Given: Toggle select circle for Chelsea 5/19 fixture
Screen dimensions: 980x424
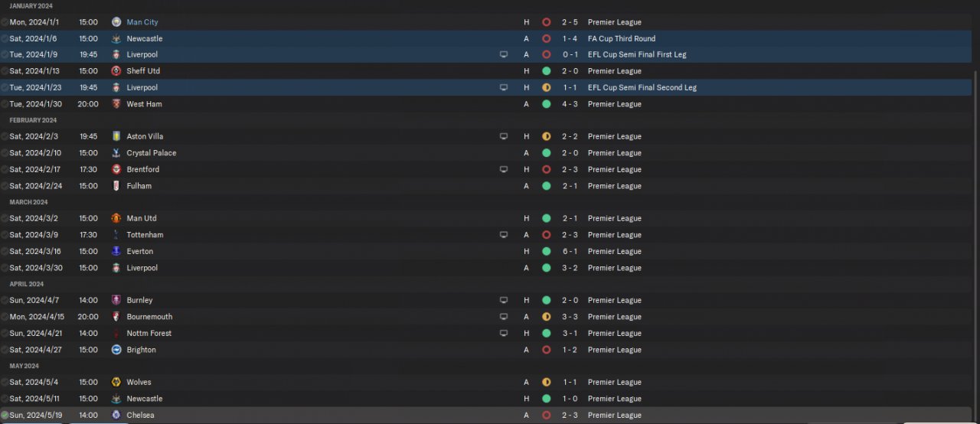Looking at the screenshot, I should (5, 415).
